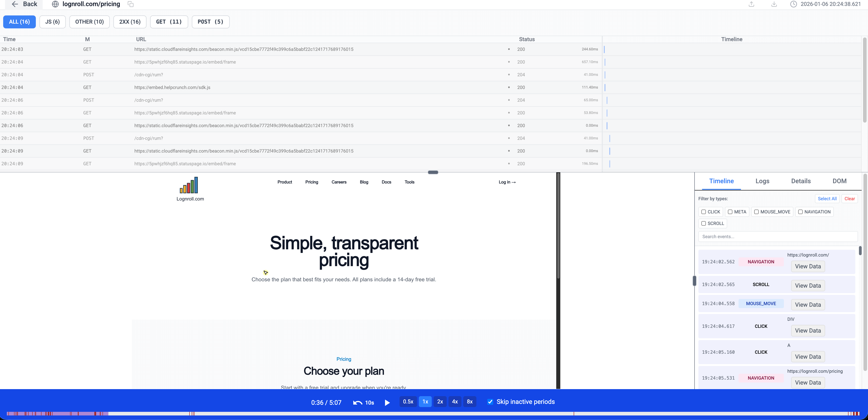Click the Back arrow icon
The height and width of the screenshot is (420, 868).
tap(15, 4)
